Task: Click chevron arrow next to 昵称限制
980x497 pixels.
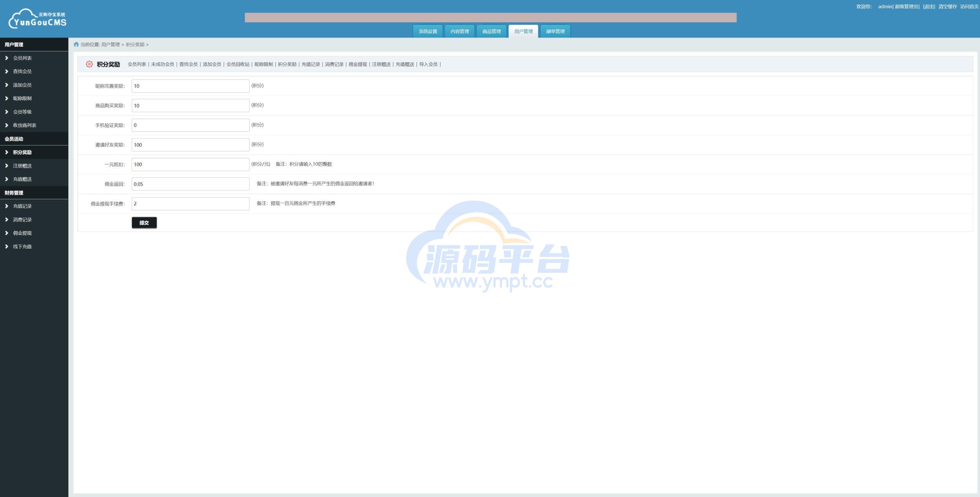Action: pyautogui.click(x=7, y=98)
